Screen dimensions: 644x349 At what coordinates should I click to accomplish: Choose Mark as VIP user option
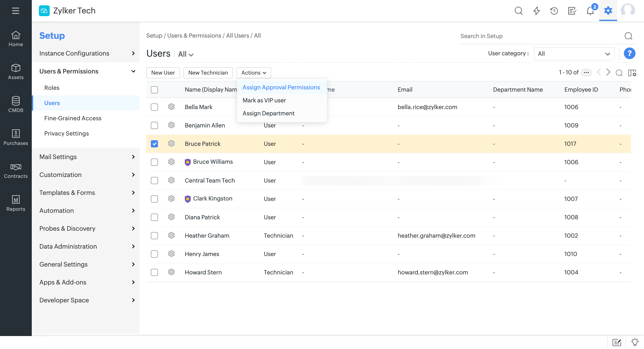[x=264, y=100]
